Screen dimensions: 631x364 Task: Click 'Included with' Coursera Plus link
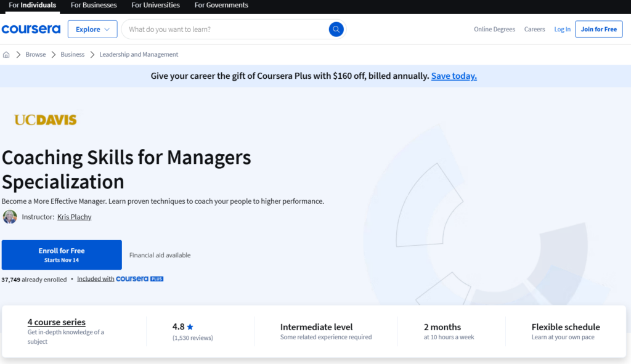click(96, 279)
